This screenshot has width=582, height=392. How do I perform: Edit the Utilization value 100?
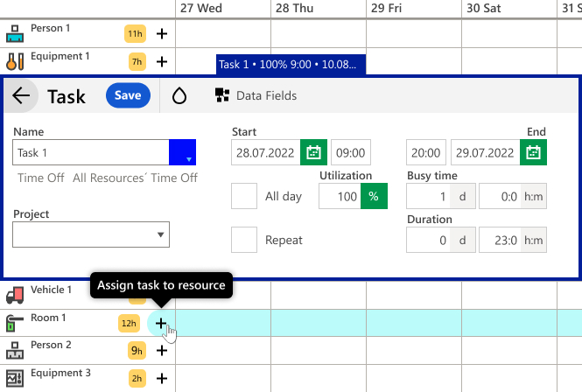click(x=340, y=196)
